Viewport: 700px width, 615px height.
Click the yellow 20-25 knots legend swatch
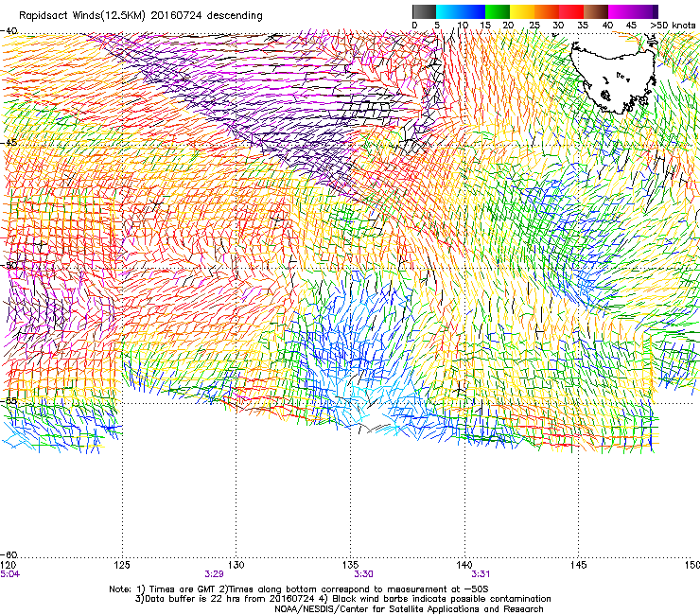[x=522, y=11]
